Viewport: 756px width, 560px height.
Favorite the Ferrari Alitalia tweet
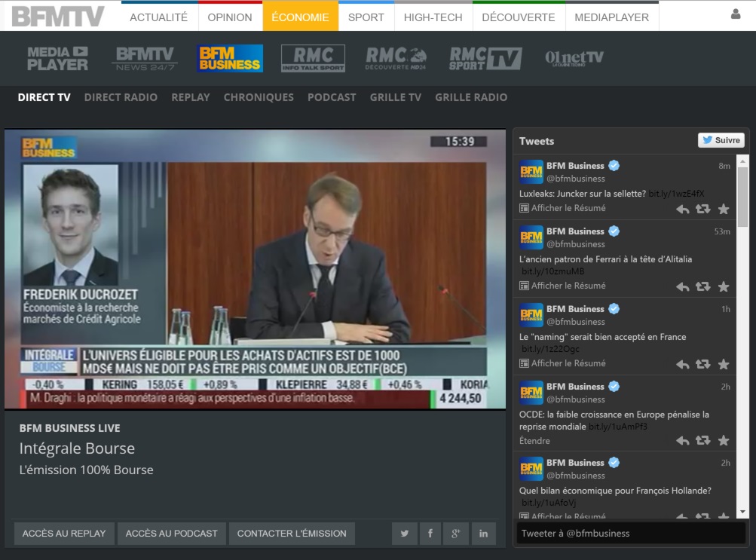724,286
